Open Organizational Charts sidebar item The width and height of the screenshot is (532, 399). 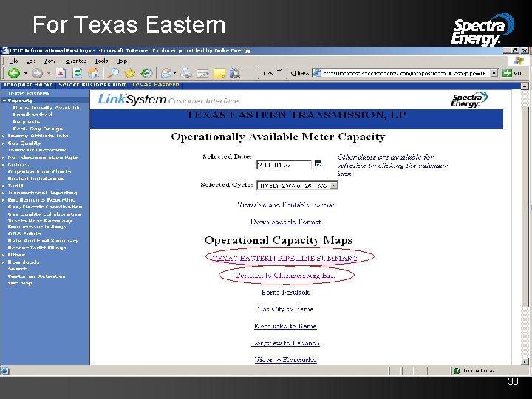[x=39, y=171]
